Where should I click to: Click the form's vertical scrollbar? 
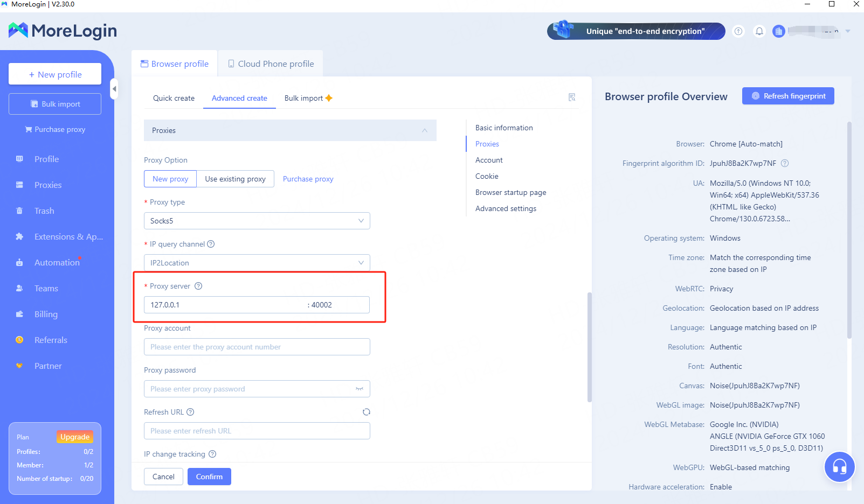point(589,347)
